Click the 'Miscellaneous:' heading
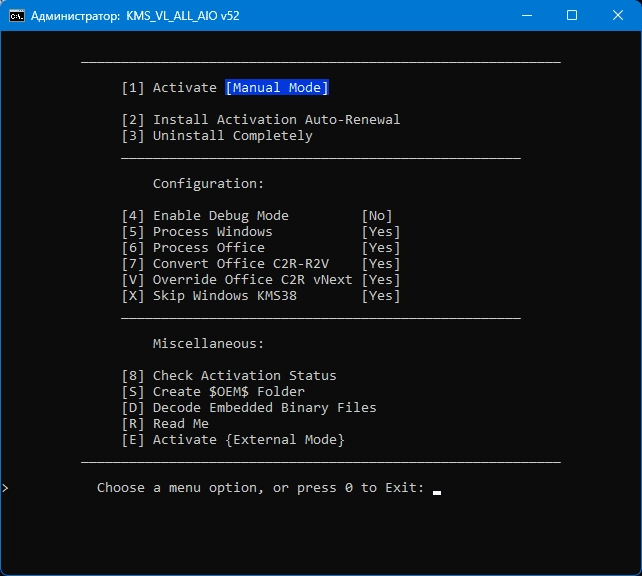The image size is (642, 576). point(208,343)
